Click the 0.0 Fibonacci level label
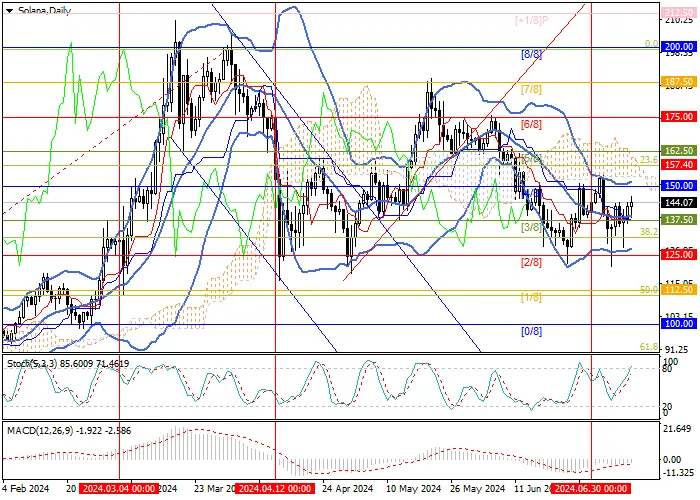Image resolution: width=700 pixels, height=500 pixels. tap(651, 44)
